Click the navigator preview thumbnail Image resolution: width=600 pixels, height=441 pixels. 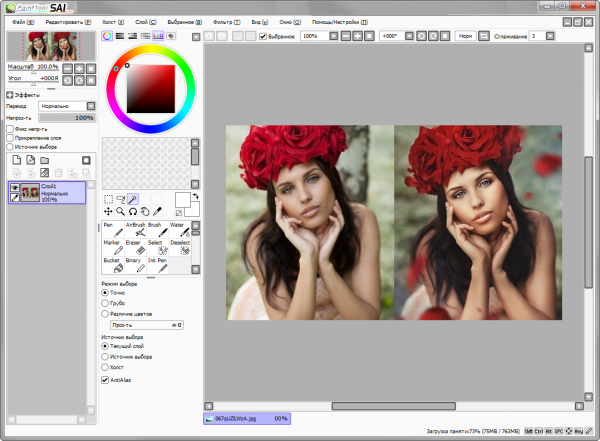click(51, 46)
